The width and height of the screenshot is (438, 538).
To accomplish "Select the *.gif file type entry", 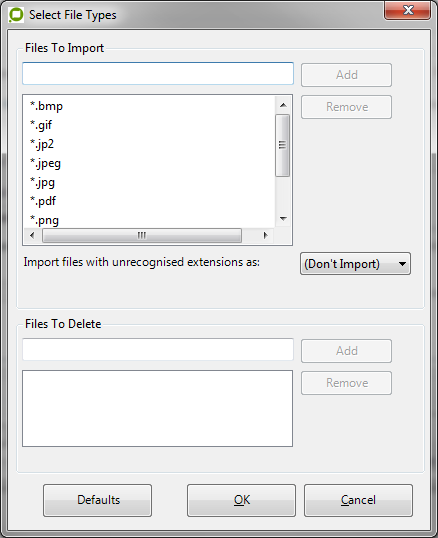I will (41, 125).
